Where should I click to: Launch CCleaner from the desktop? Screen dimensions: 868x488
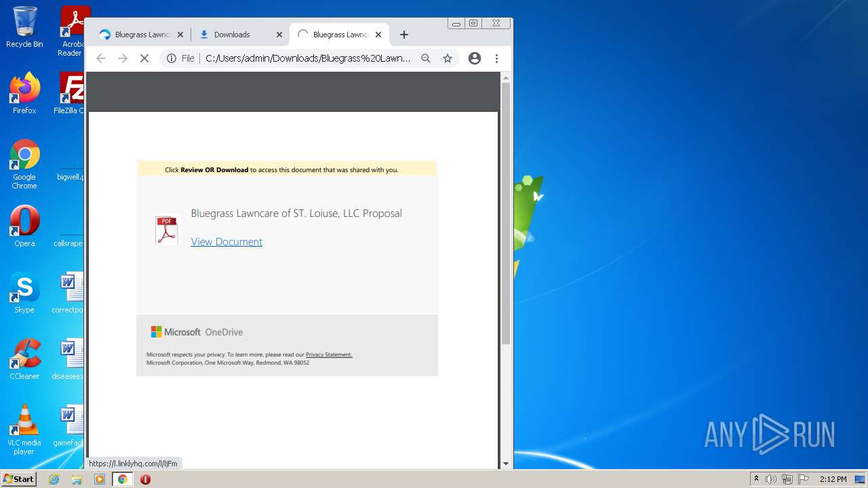click(24, 359)
